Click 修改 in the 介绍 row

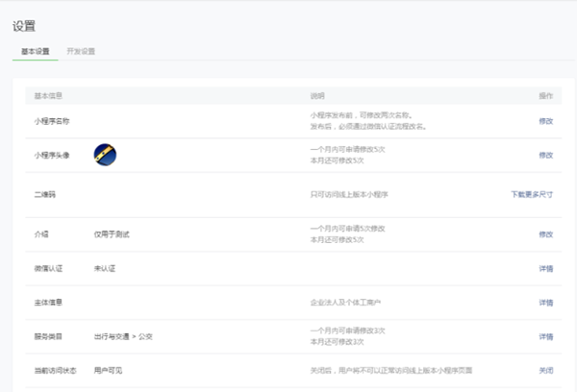545,234
